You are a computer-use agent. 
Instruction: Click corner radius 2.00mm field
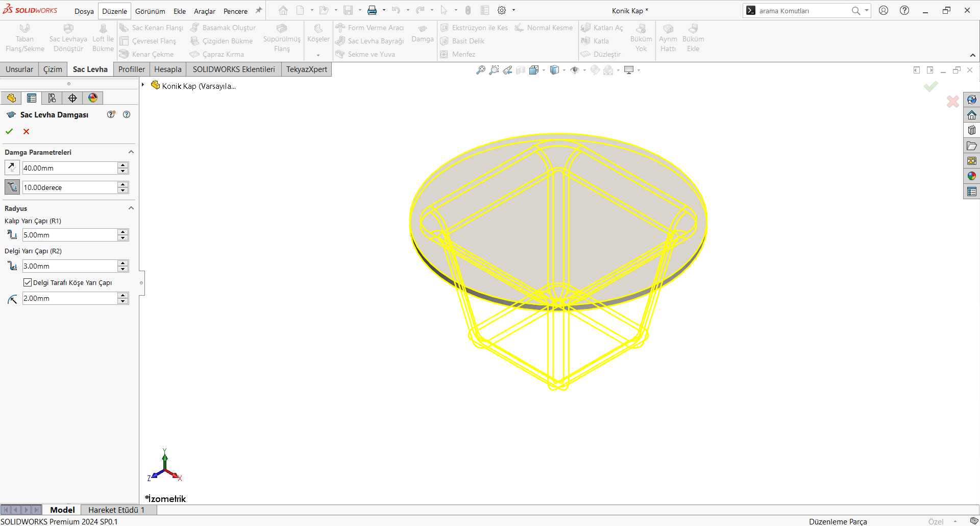[69, 298]
